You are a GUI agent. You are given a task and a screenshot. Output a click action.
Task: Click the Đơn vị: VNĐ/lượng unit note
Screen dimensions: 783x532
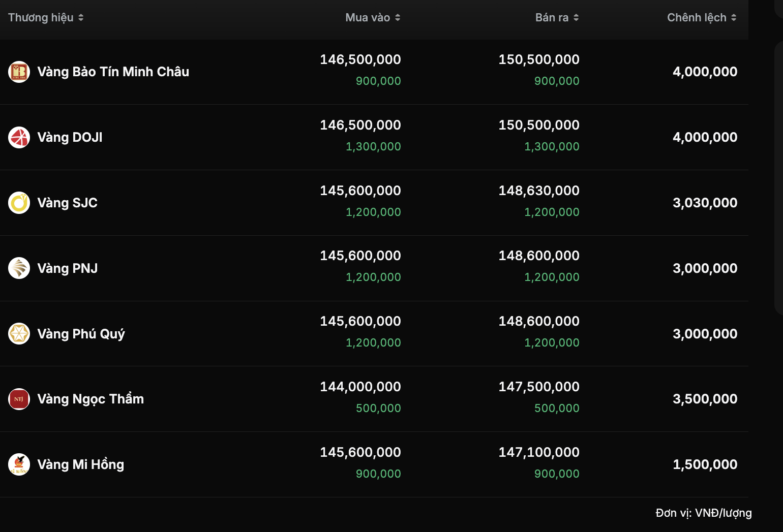[704, 513]
